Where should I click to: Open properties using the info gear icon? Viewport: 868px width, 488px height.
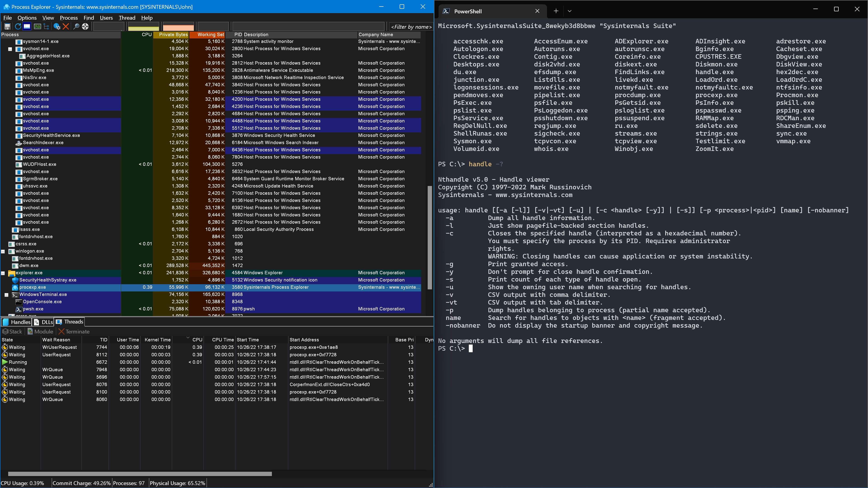coord(57,26)
